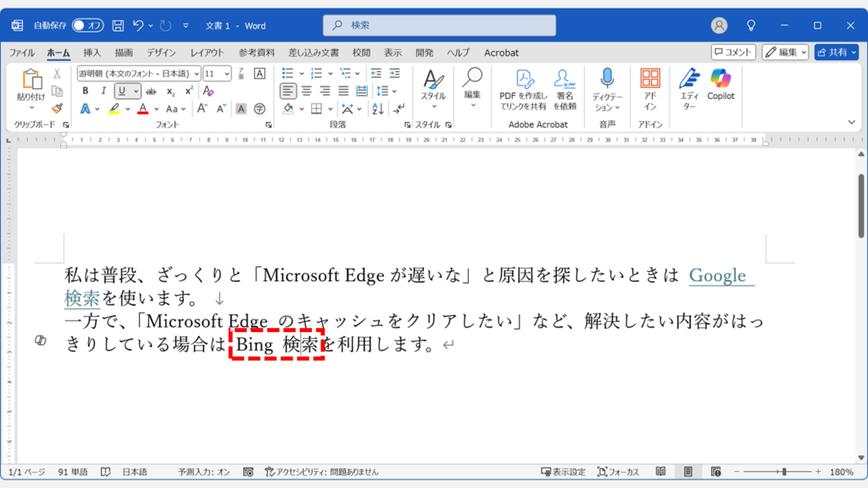Viewport: 868px width, 488px height.
Task: Create PDF and share link
Action: tap(523, 90)
